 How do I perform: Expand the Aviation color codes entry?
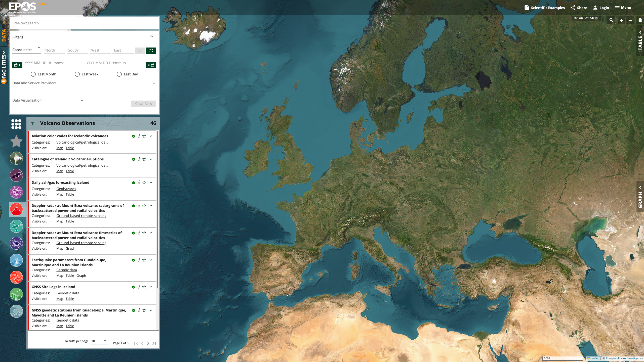pos(151,136)
